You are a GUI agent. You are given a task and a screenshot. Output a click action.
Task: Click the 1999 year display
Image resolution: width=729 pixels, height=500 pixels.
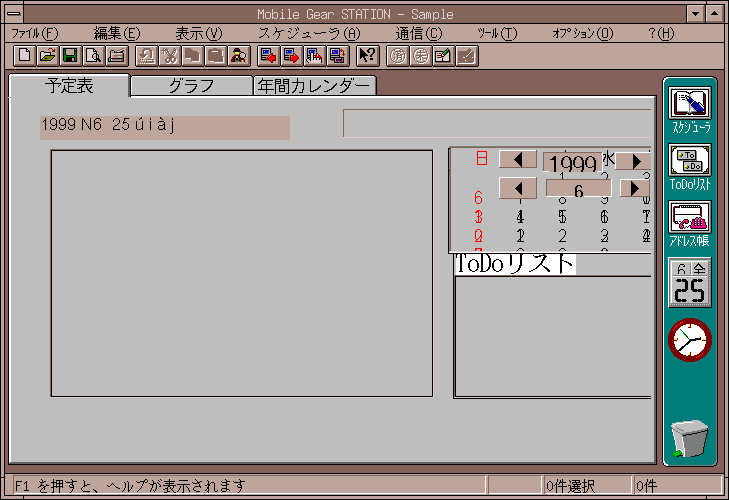tap(573, 162)
